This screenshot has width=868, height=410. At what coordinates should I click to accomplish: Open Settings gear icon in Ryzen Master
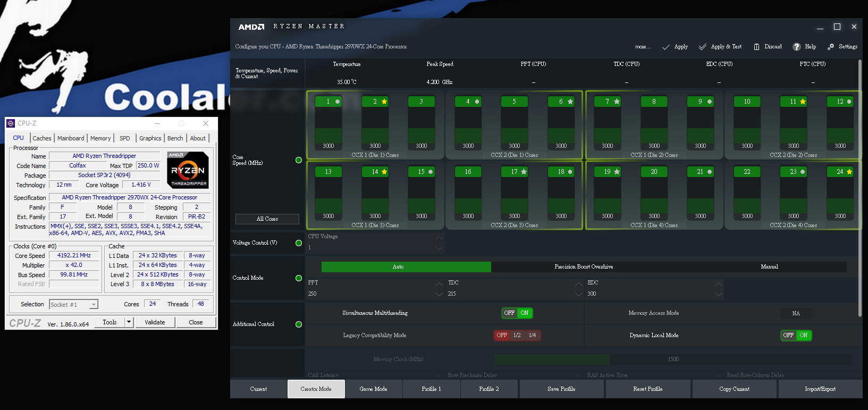coord(831,47)
